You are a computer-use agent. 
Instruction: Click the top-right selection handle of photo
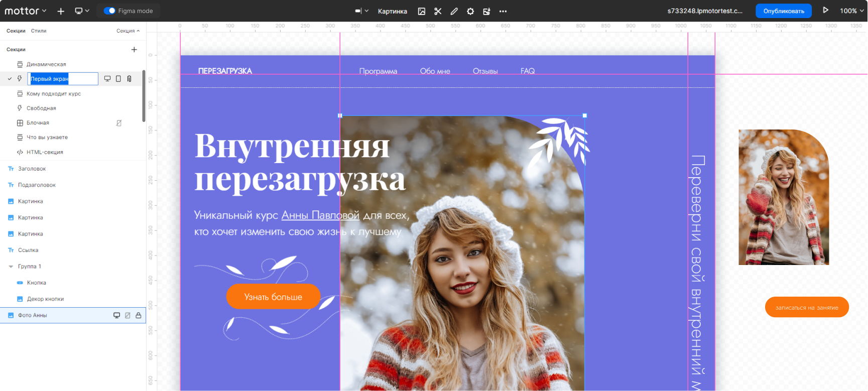pyautogui.click(x=584, y=115)
